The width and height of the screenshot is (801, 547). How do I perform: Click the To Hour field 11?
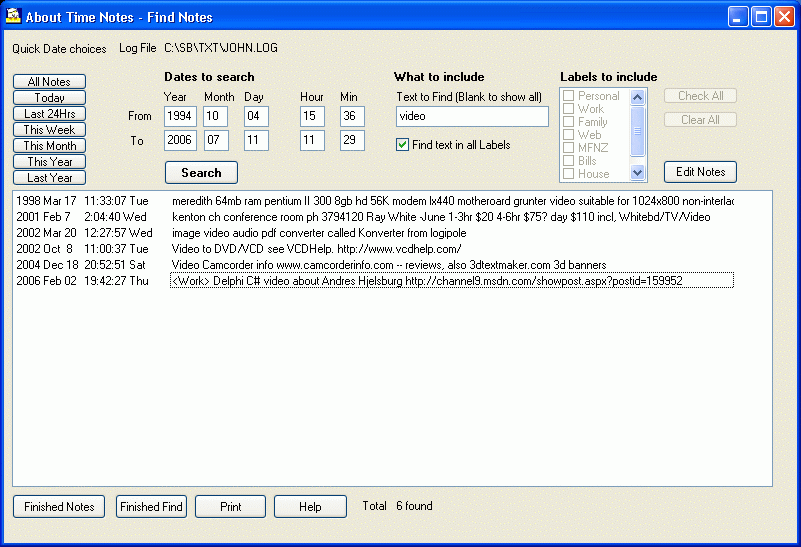[x=312, y=140]
